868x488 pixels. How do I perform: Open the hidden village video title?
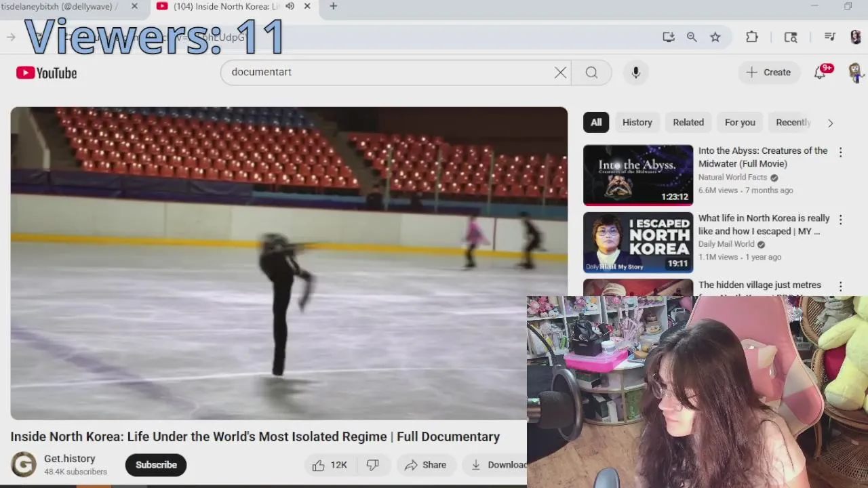click(759, 285)
